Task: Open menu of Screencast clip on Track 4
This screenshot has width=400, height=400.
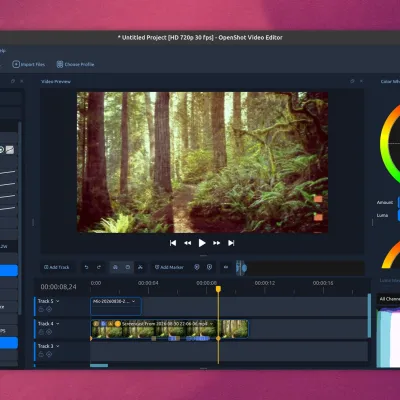Action: point(211,324)
